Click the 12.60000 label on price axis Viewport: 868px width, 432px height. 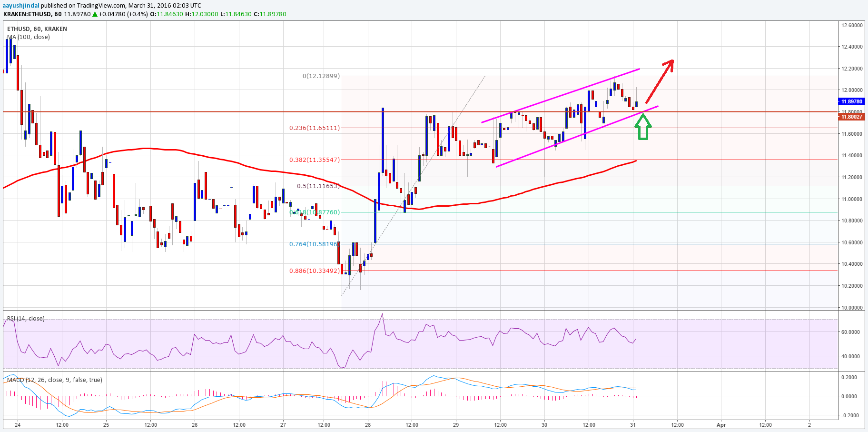tap(852, 25)
